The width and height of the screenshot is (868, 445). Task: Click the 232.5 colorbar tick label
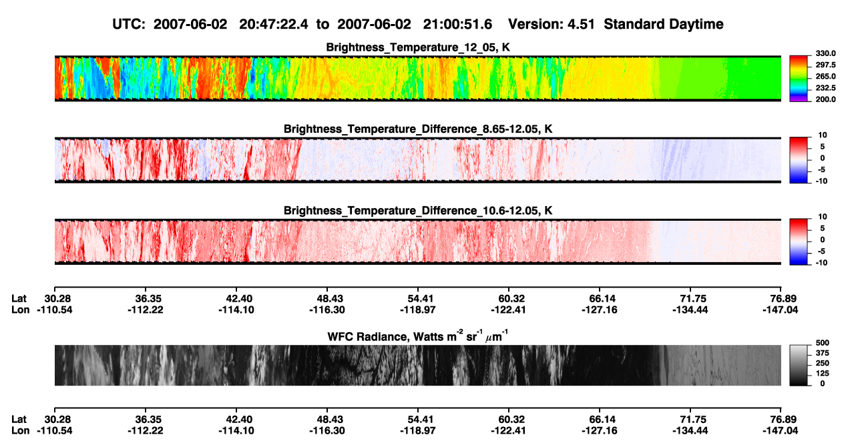coord(825,88)
